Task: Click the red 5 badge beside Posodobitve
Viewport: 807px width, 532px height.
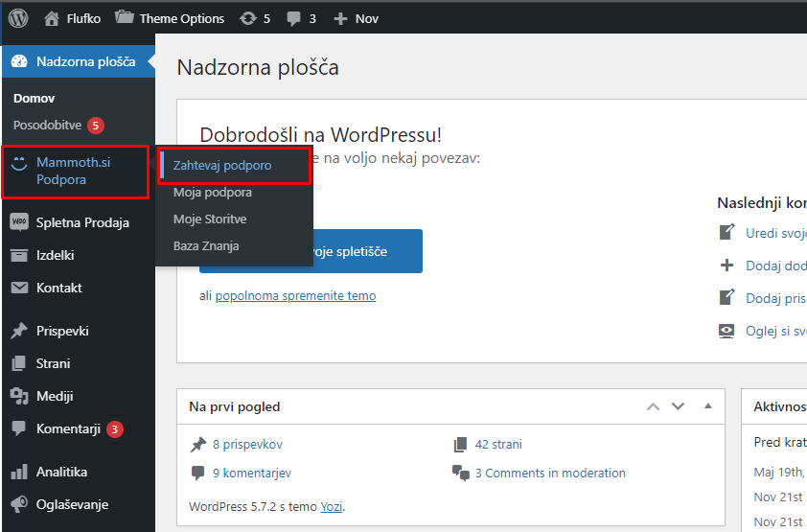Action: click(x=95, y=125)
